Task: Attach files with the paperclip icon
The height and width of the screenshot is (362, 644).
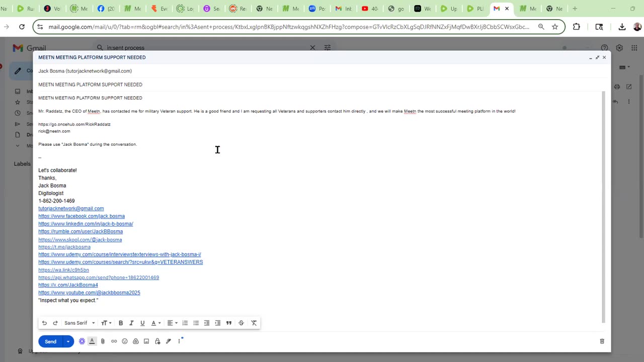Action: tap(103, 341)
